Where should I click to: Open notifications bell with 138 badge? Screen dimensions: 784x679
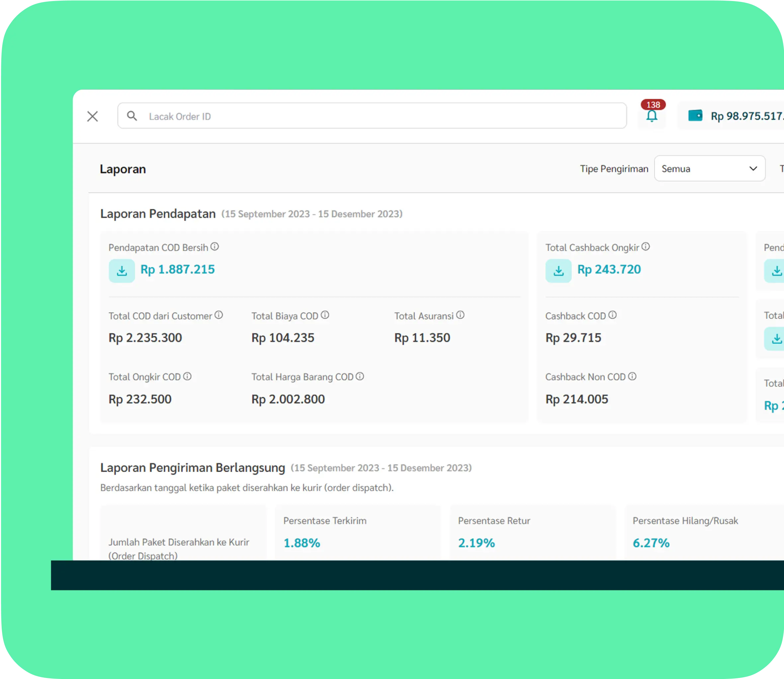[x=652, y=116]
